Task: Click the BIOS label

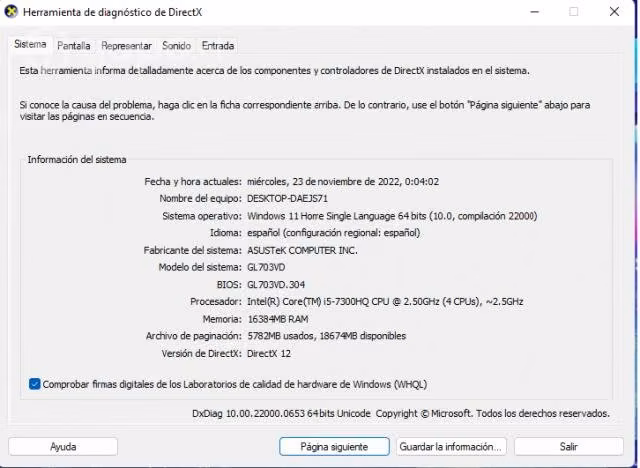Action: pyautogui.click(x=229, y=284)
